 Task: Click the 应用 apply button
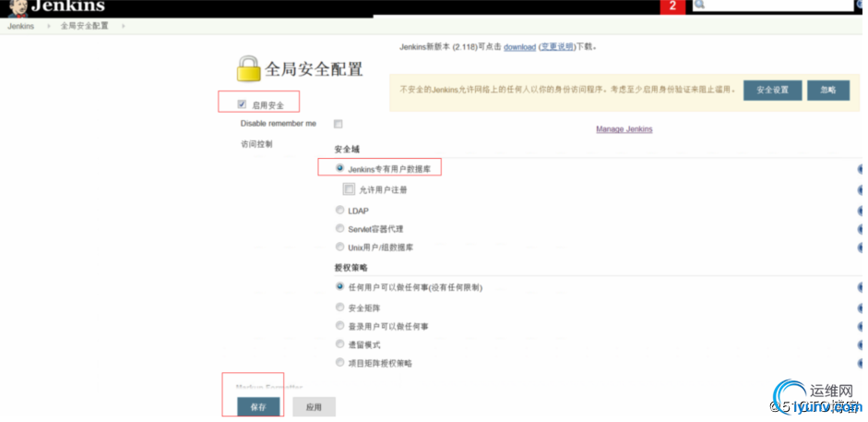coord(314,407)
